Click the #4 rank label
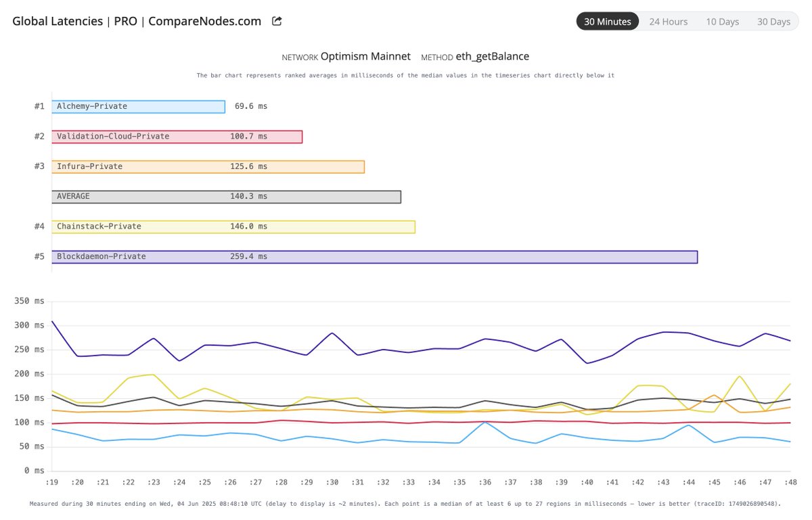The image size is (812, 520). pyautogui.click(x=39, y=227)
